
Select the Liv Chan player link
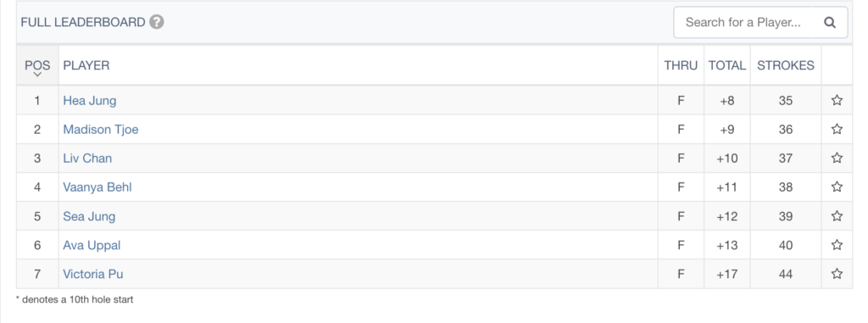coord(87,159)
